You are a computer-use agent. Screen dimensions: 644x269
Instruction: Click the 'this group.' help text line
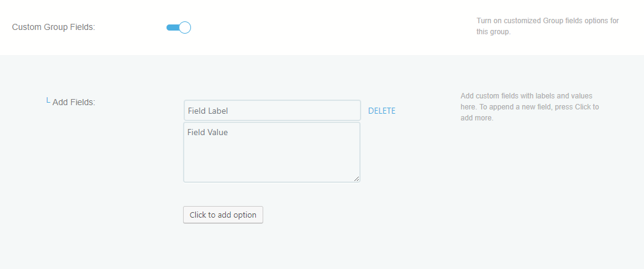point(493,32)
